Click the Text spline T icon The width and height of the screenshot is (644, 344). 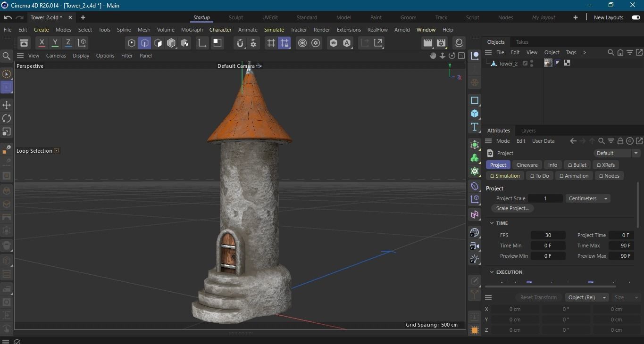(x=475, y=127)
